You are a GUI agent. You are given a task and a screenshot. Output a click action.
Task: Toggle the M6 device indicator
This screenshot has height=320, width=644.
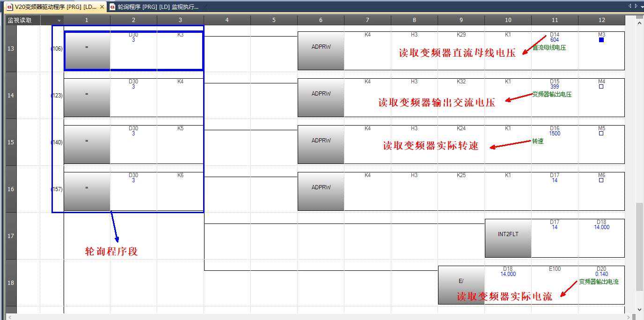coord(601,180)
